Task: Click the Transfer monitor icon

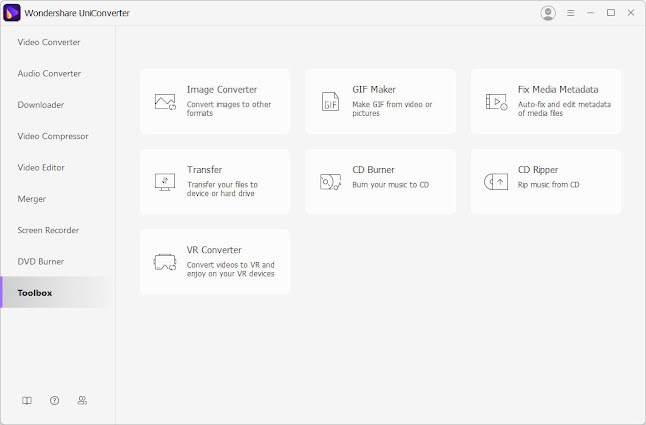Action: coord(165,182)
